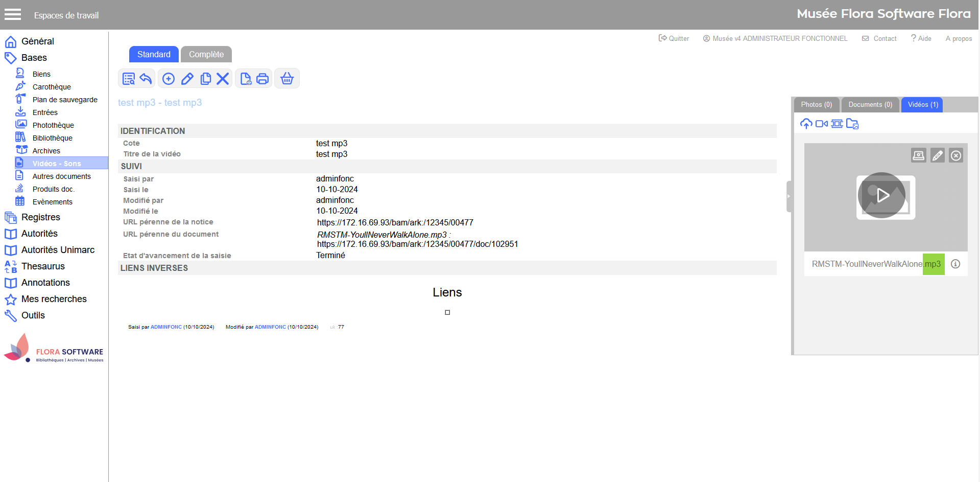Expand Annotations in the sidebar

[45, 283]
